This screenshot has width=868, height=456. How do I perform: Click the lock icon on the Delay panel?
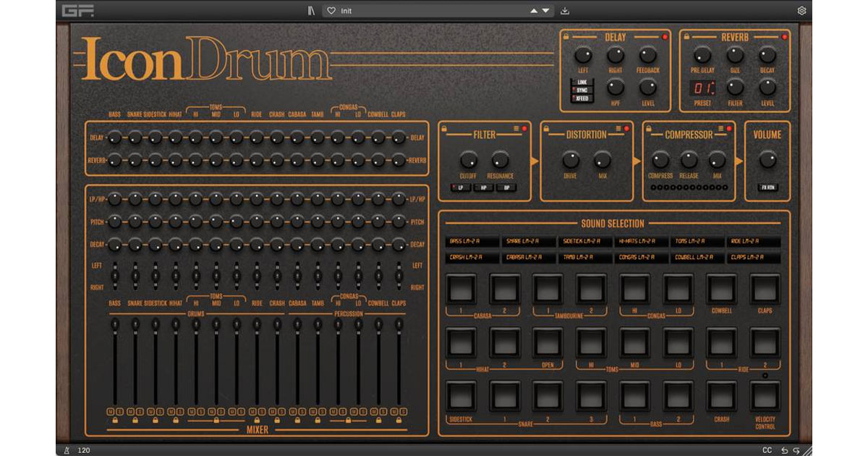(x=566, y=36)
